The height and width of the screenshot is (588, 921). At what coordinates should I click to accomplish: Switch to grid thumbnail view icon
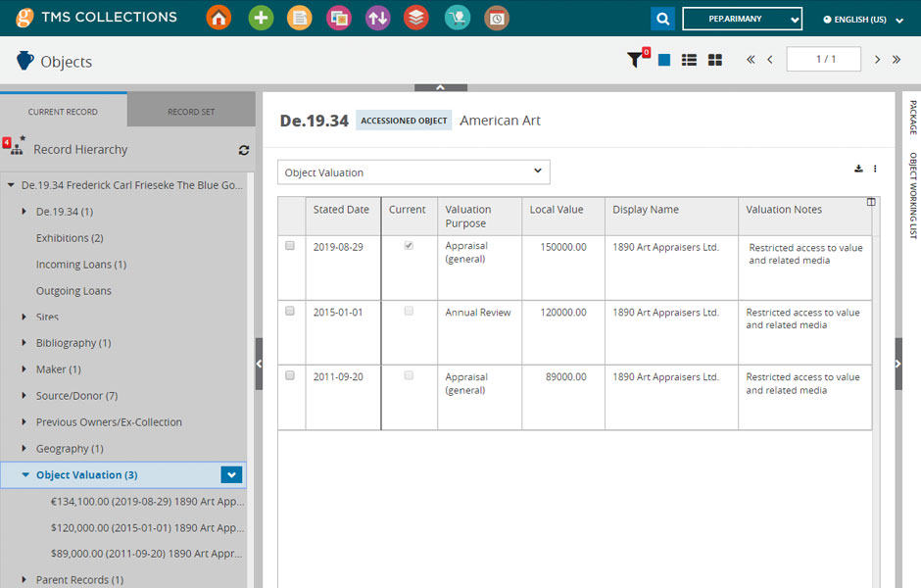(x=715, y=60)
